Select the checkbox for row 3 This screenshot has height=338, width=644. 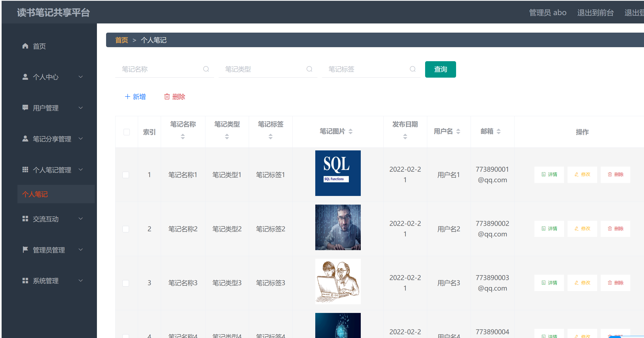click(126, 283)
